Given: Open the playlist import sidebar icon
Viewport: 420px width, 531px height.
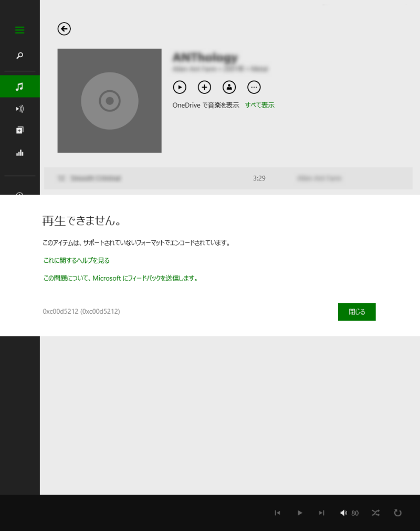Looking at the screenshot, I should click(19, 130).
